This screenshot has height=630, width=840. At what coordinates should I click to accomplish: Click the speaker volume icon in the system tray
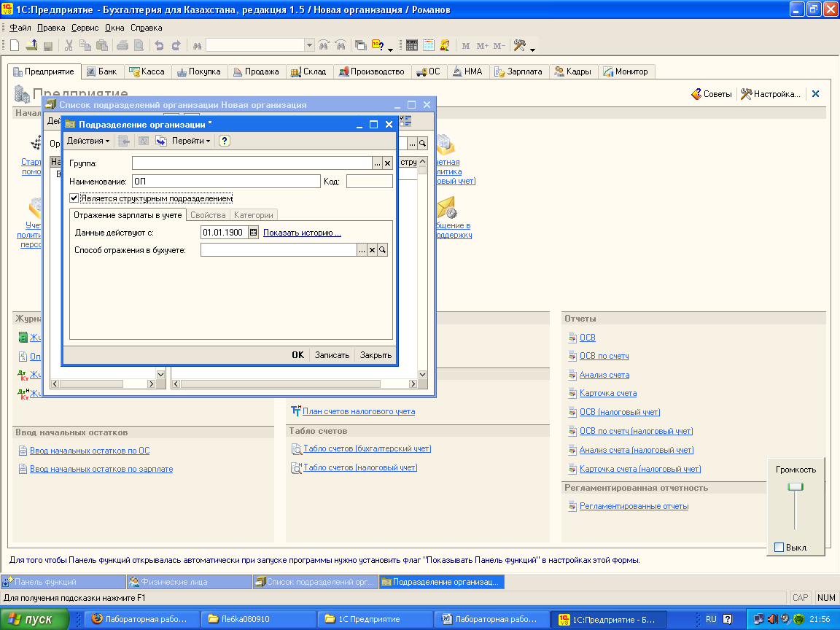[772, 619]
